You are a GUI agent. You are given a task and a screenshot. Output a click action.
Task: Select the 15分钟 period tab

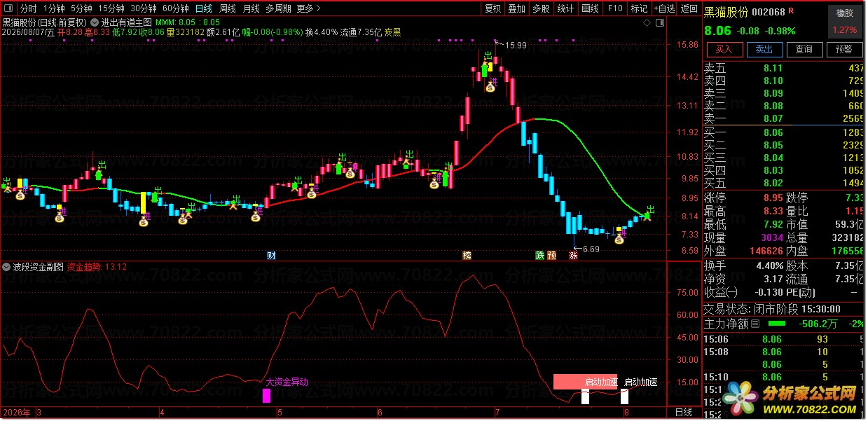pos(111,8)
